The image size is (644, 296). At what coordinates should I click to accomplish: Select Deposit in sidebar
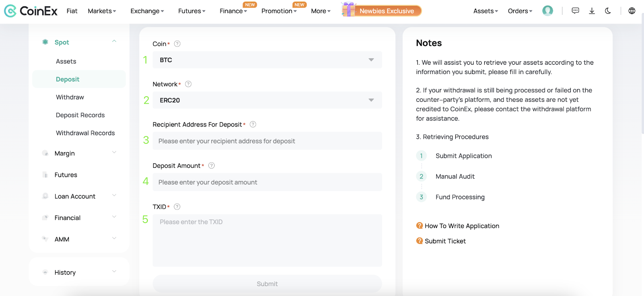79,79
